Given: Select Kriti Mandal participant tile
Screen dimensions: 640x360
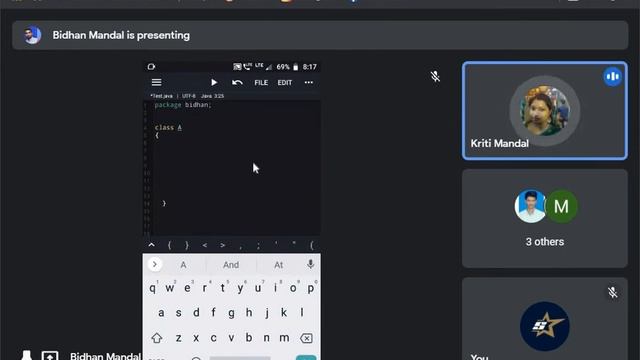Looking at the screenshot, I should point(545,111).
